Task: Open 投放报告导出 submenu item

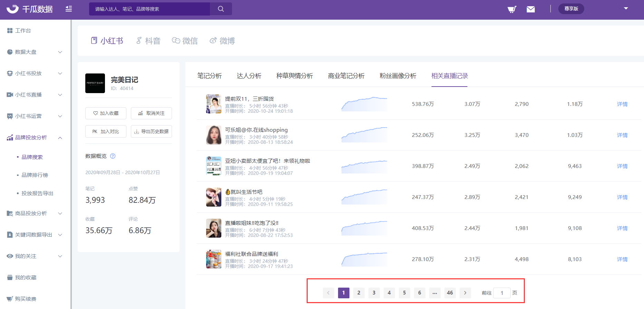Action: pyautogui.click(x=37, y=193)
